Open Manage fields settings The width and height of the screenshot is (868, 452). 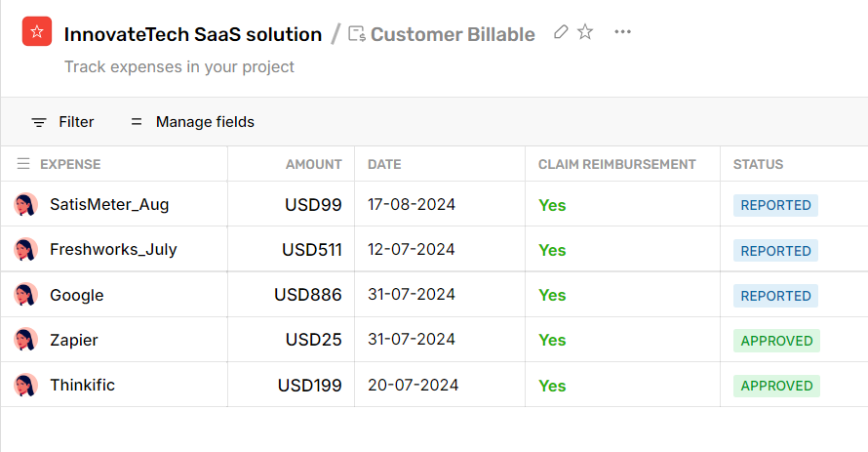pyautogui.click(x=192, y=122)
